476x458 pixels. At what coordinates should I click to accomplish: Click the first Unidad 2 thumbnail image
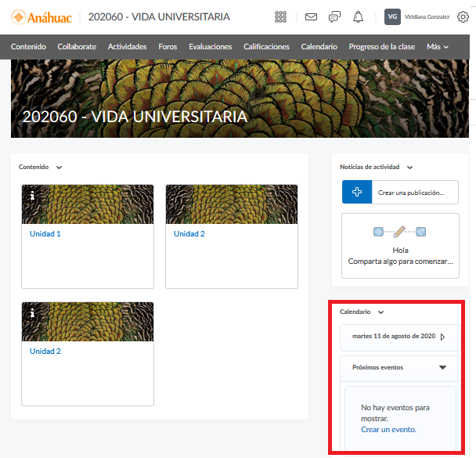(x=232, y=203)
